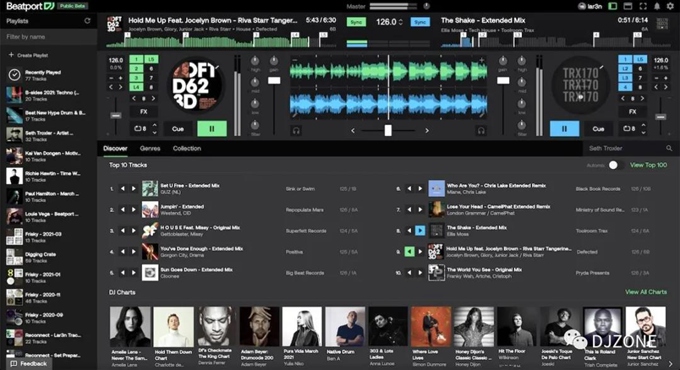
Task: Click the left deck headphone cue icon
Action: tap(296, 130)
